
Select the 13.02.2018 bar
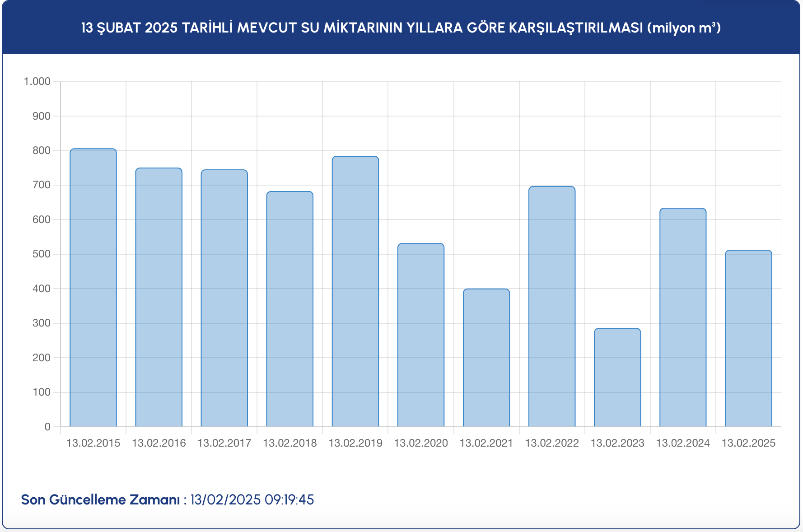point(289,309)
